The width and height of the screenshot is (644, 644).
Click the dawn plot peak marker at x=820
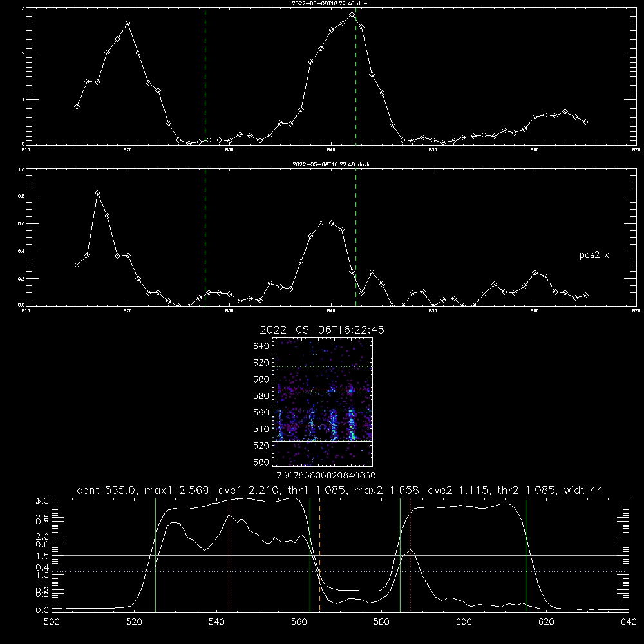(128, 23)
